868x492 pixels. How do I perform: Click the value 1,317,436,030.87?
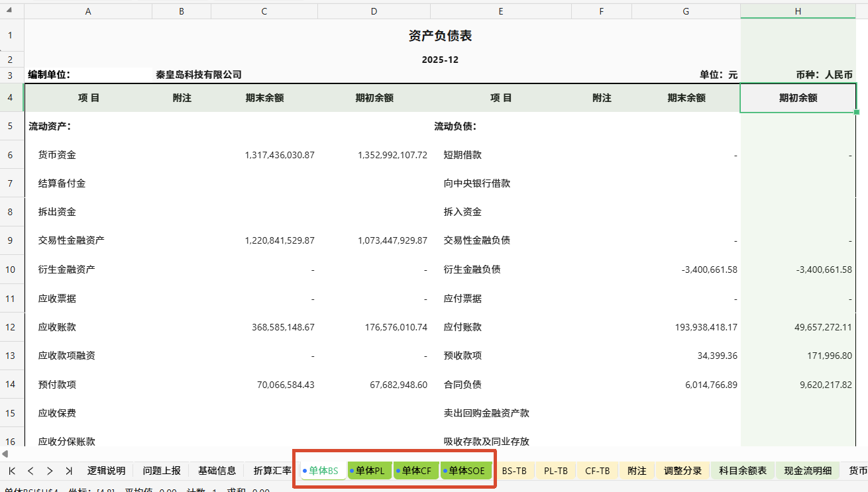[280, 155]
